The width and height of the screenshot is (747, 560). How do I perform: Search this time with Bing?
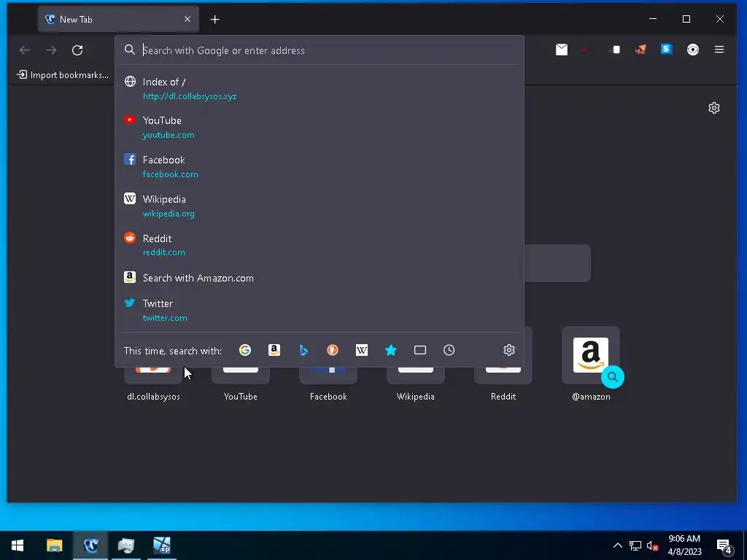[303, 350]
